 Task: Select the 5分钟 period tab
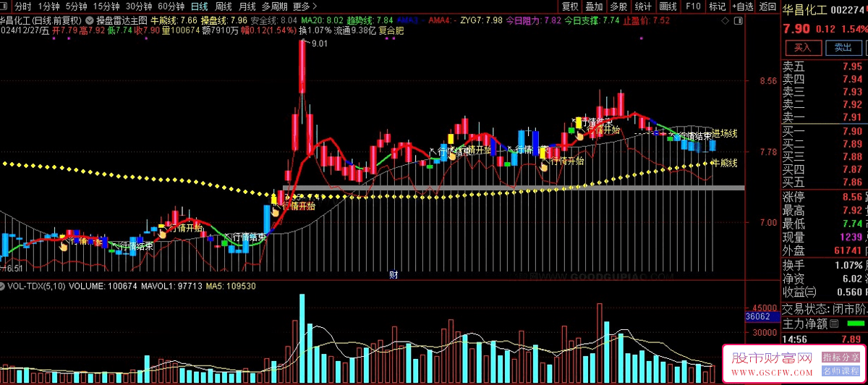tap(77, 7)
